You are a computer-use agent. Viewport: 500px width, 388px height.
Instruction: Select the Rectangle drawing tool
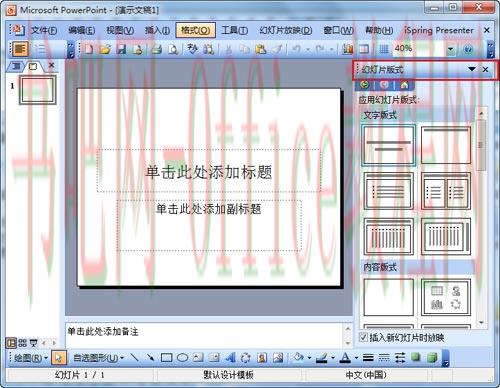click(166, 358)
